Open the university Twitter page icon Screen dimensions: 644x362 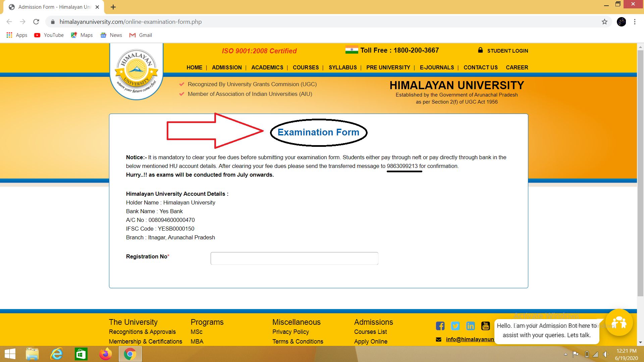pyautogui.click(x=455, y=326)
